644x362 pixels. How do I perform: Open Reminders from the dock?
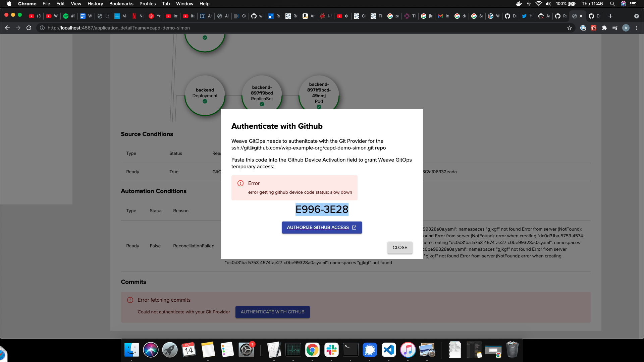click(x=227, y=350)
